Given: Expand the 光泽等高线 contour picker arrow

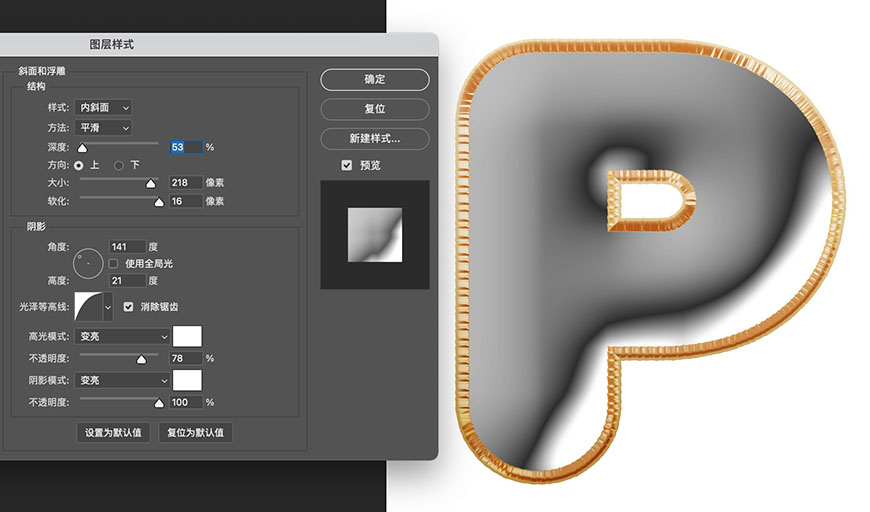Looking at the screenshot, I should pos(108,307).
